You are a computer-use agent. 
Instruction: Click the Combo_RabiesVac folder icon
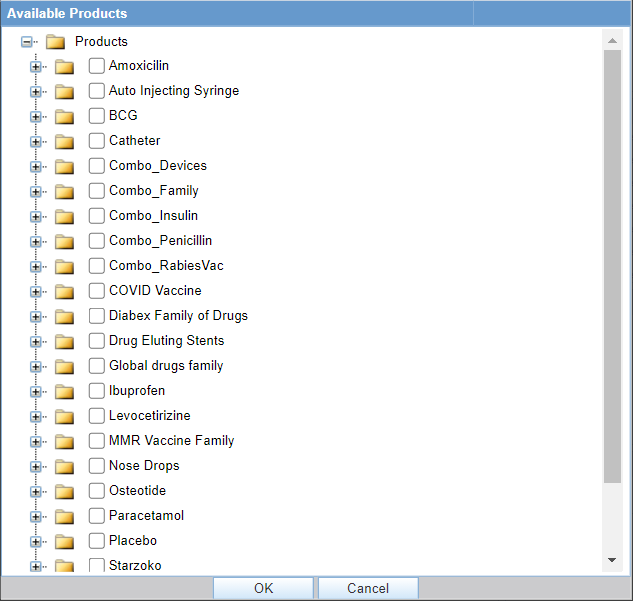[x=64, y=267]
